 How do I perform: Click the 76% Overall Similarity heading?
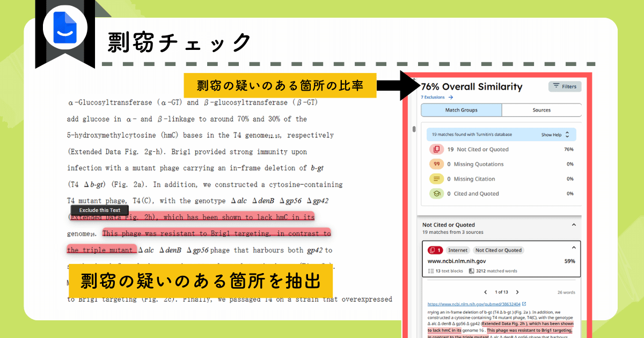pos(472,86)
